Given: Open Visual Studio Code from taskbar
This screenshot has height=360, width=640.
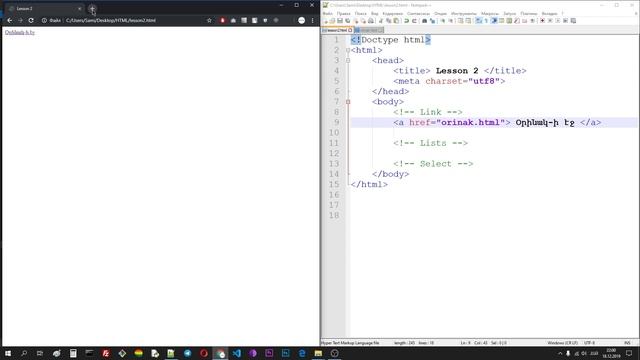Looking at the screenshot, I should 236,353.
